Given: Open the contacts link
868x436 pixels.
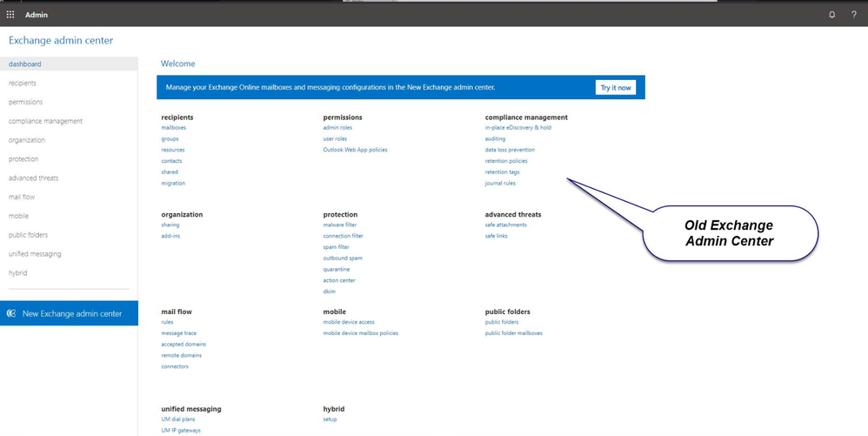Looking at the screenshot, I should coord(171,161).
